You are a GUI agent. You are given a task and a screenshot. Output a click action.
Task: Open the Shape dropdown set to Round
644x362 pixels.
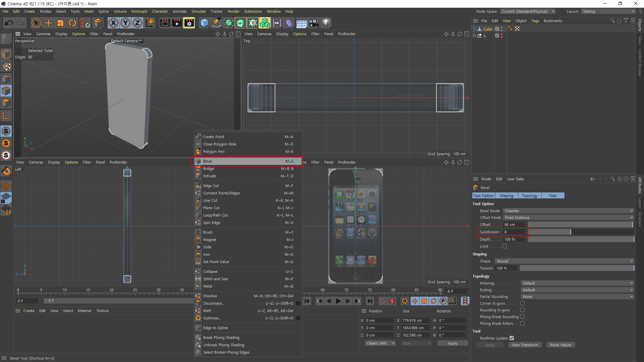564,261
